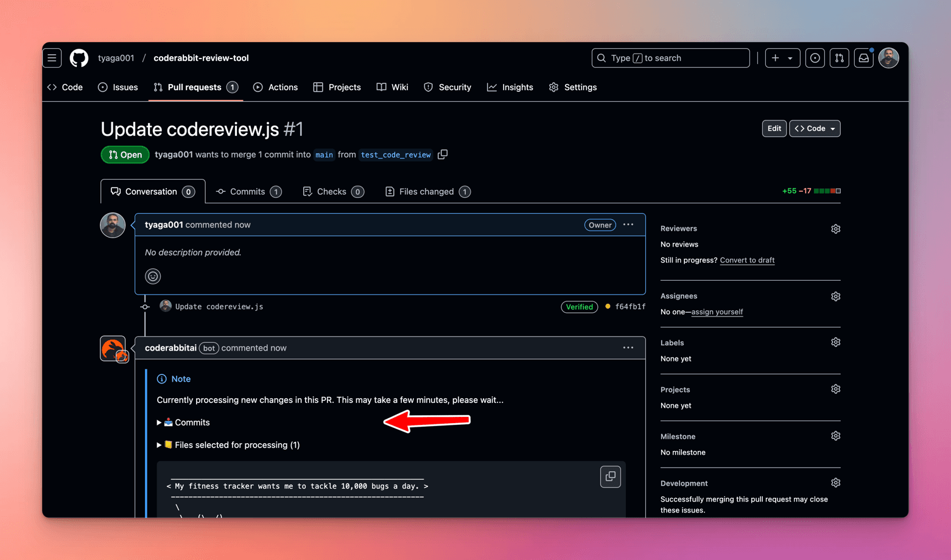Expand the Commits details section

tap(183, 422)
